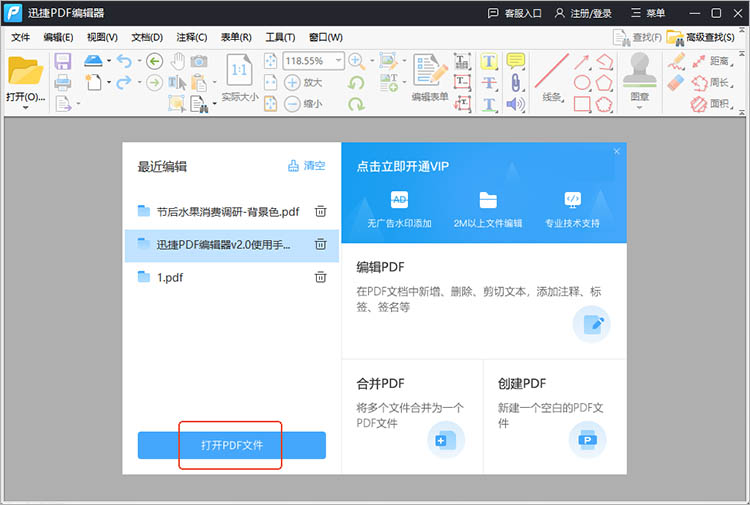Open the 文件 menu
Viewport: 750px width, 505px height.
(21, 37)
